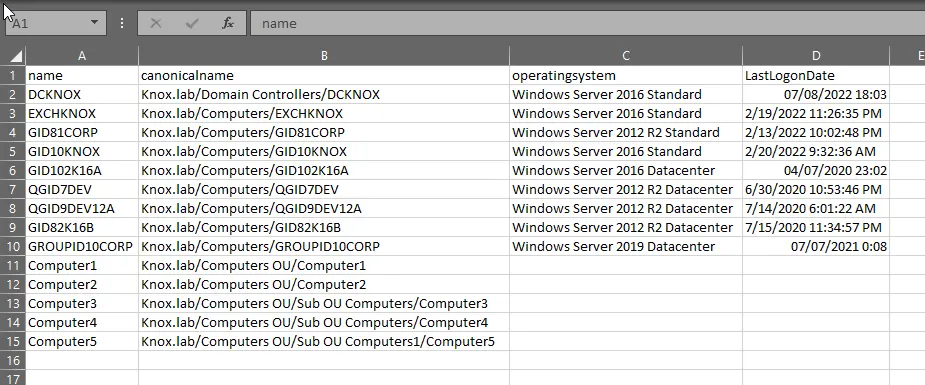The width and height of the screenshot is (925, 385).
Task: Click date cell 2/20/2022 9:32:36 AM
Action: pyautogui.click(x=816, y=152)
